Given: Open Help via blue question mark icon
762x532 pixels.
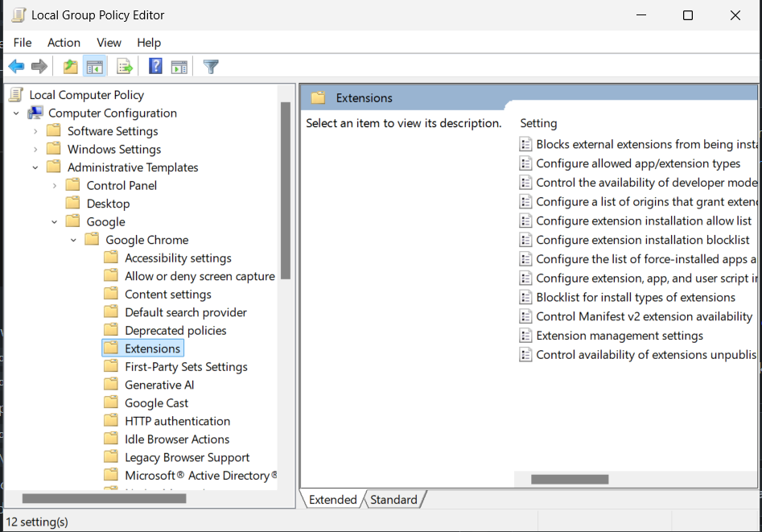Looking at the screenshot, I should coord(156,67).
